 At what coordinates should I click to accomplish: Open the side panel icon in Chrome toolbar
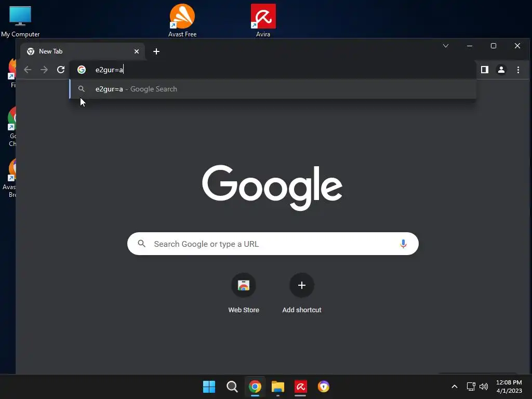coord(485,70)
